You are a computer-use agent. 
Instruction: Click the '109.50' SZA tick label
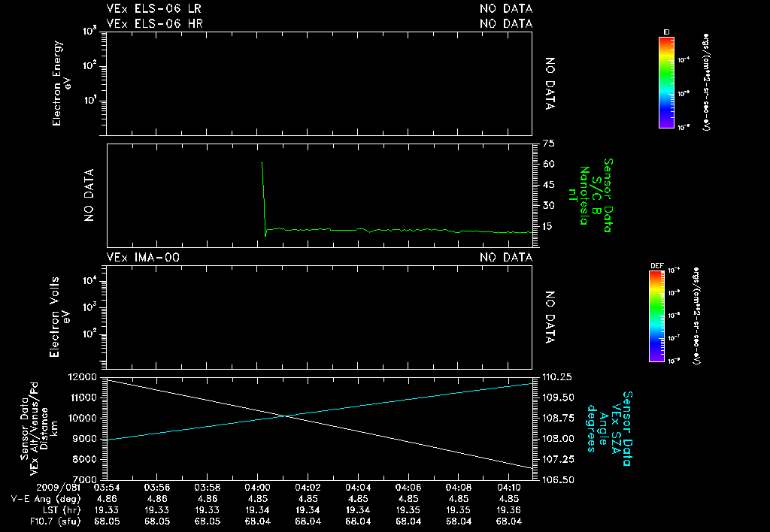point(559,397)
